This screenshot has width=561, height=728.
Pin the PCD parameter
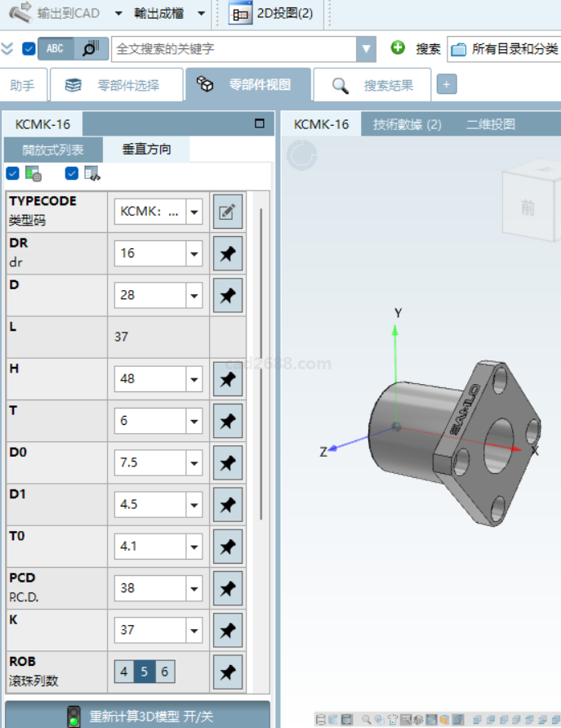click(228, 588)
